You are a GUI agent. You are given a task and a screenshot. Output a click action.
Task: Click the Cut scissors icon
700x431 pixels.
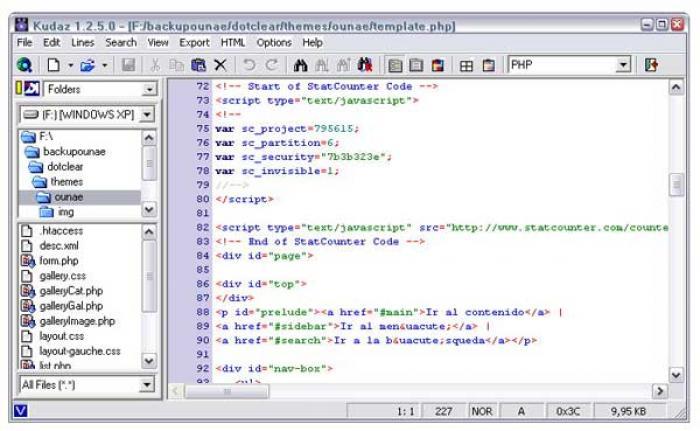pyautogui.click(x=155, y=65)
